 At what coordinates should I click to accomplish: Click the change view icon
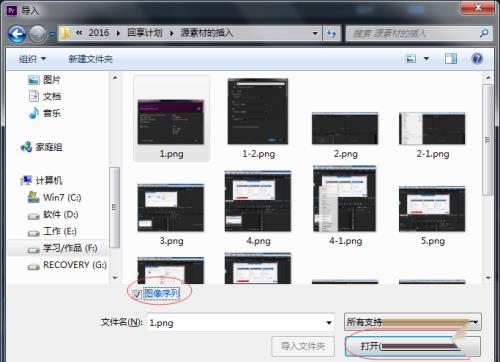[411, 59]
